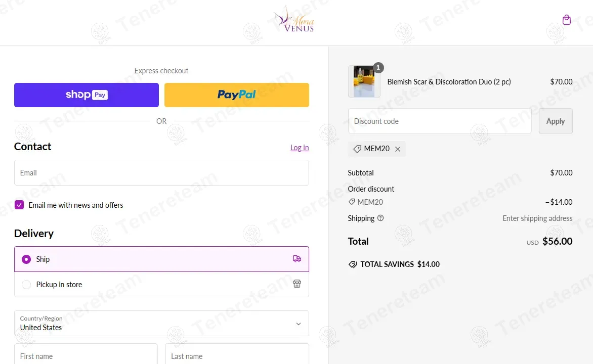Uncheck Email me with news and offers
593x364 pixels.
point(19,205)
